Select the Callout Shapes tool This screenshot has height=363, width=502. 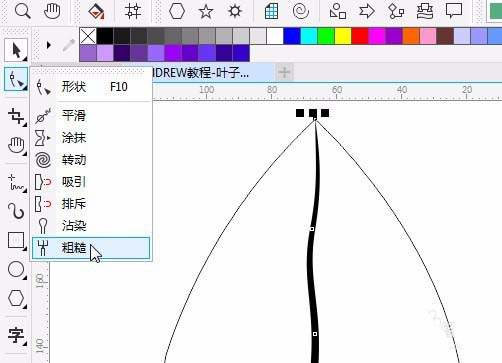coord(454,11)
